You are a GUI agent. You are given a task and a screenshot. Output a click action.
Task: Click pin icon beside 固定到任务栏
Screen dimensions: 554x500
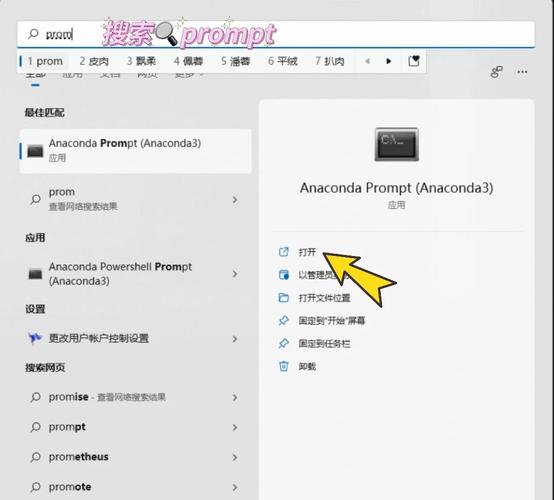coord(284,343)
